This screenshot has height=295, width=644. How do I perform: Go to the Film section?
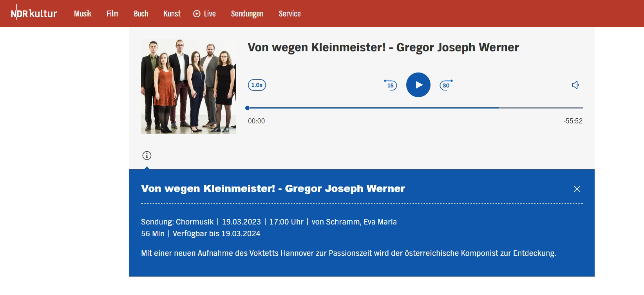coord(112,14)
